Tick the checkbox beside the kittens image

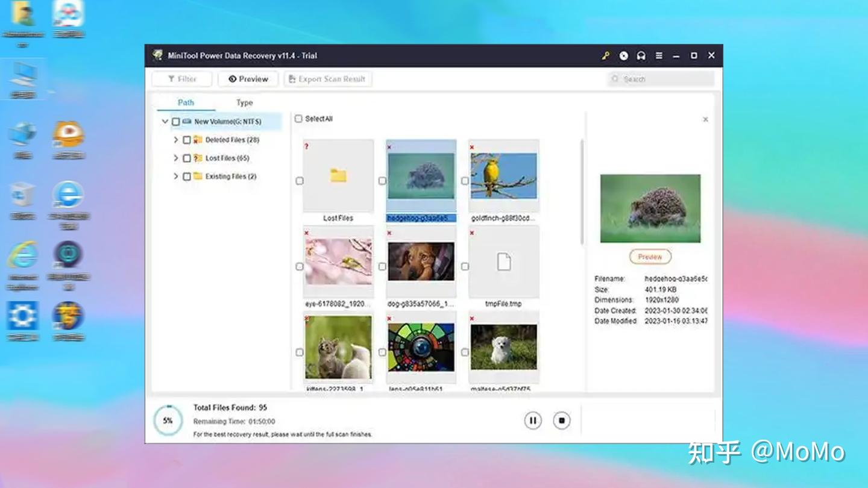point(300,352)
